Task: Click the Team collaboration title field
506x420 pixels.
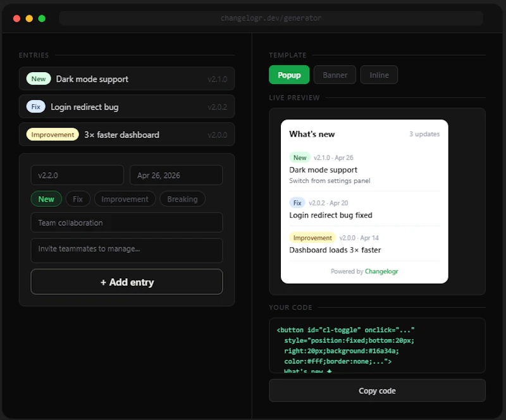Action: point(127,223)
